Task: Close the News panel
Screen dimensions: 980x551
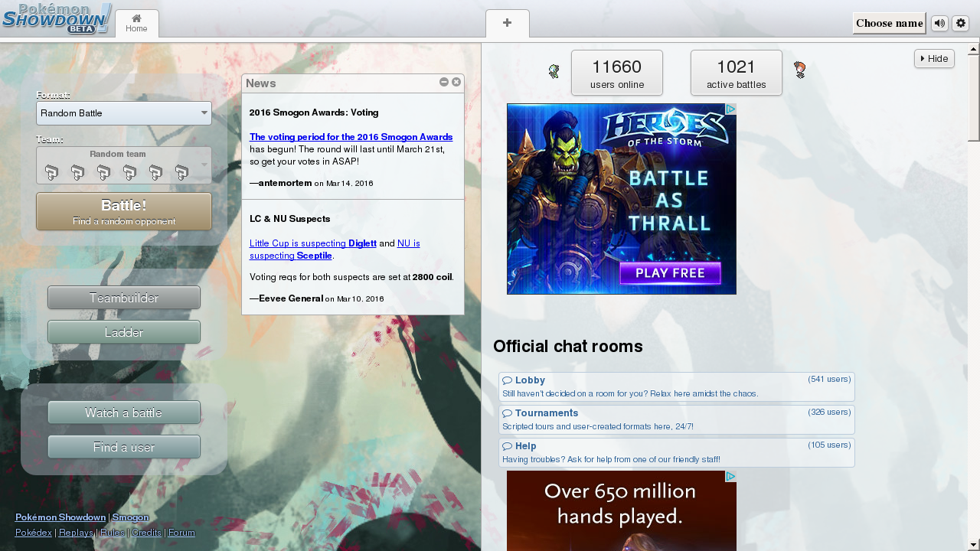Action: 456,82
